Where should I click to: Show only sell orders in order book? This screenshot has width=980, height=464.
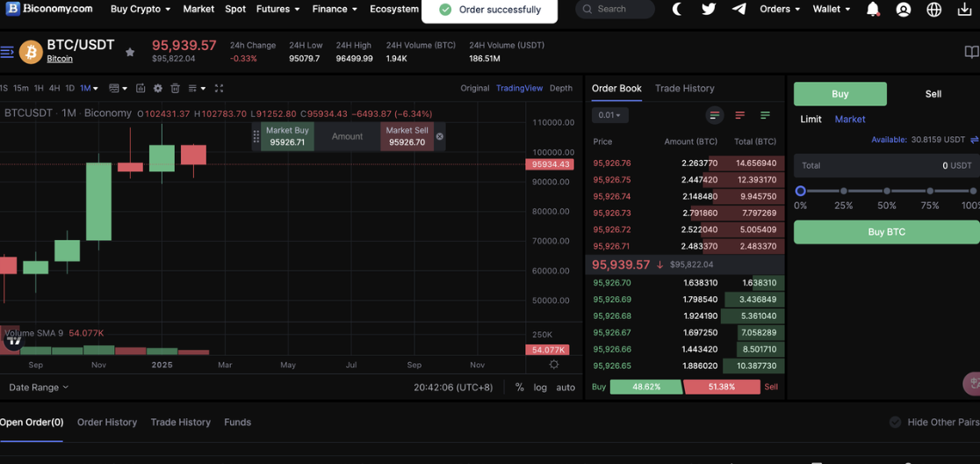(x=739, y=115)
